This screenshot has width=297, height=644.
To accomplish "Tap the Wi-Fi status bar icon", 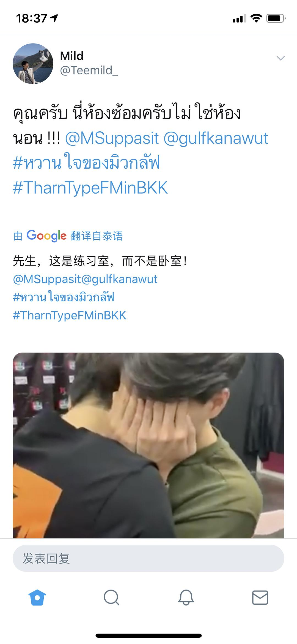I will click(x=256, y=18).
